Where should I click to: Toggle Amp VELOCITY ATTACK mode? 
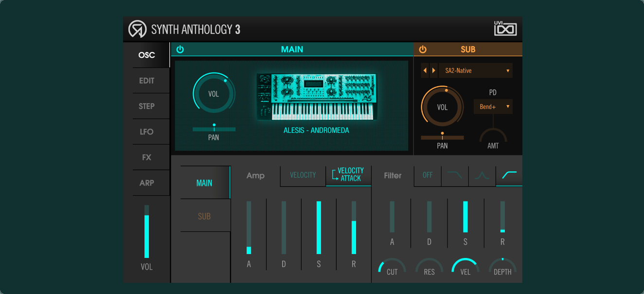[348, 175]
